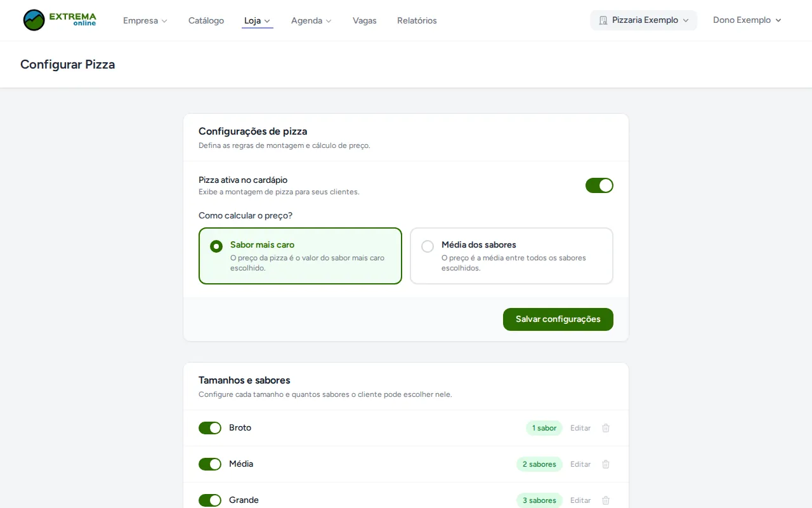The image size is (812, 508).
Task: Open the Pizzaria Exemplo company selector
Action: click(x=643, y=20)
